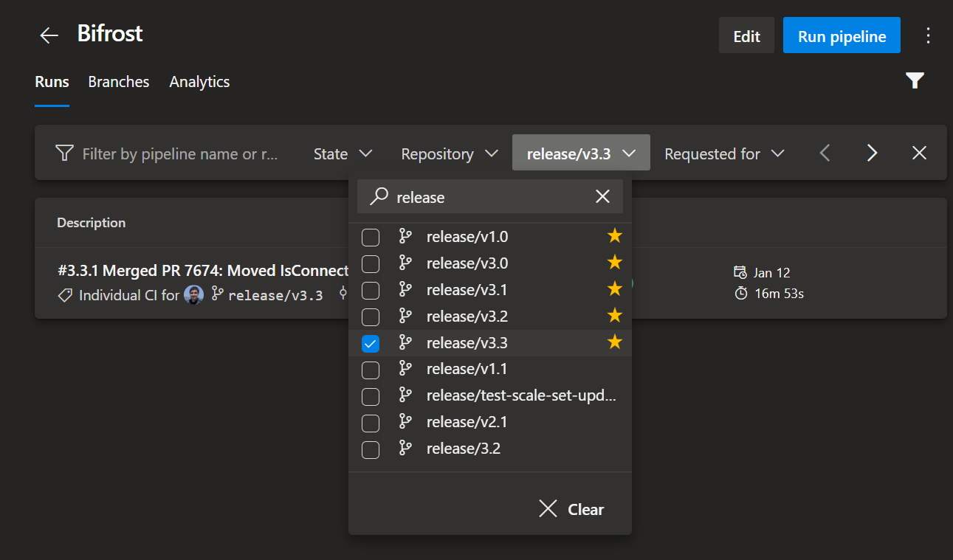
Task: Open the State filter dropdown
Action: (x=343, y=153)
